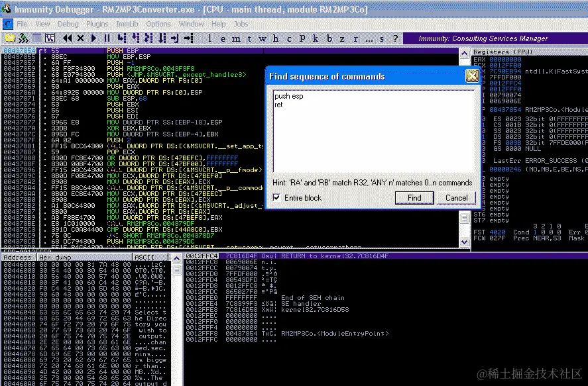Select stack row RM2MP3Co.<ModuleEntryPoint>
This screenshot has height=386, width=588.
(386, 333)
